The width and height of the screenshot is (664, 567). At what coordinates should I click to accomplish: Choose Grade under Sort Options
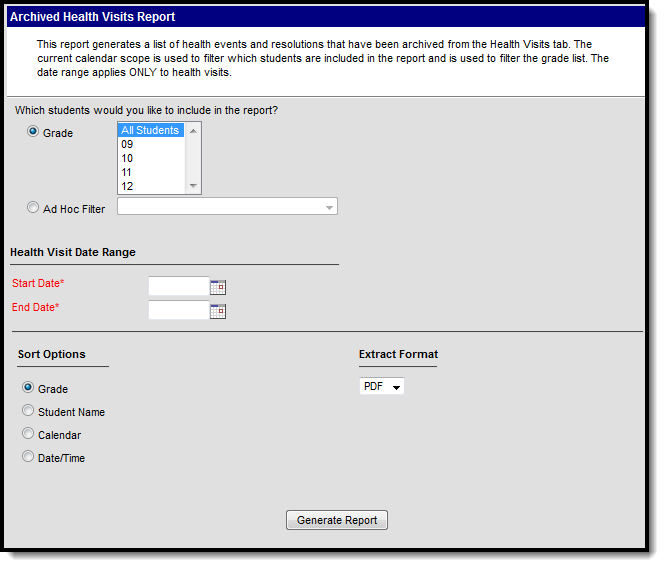[x=28, y=387]
